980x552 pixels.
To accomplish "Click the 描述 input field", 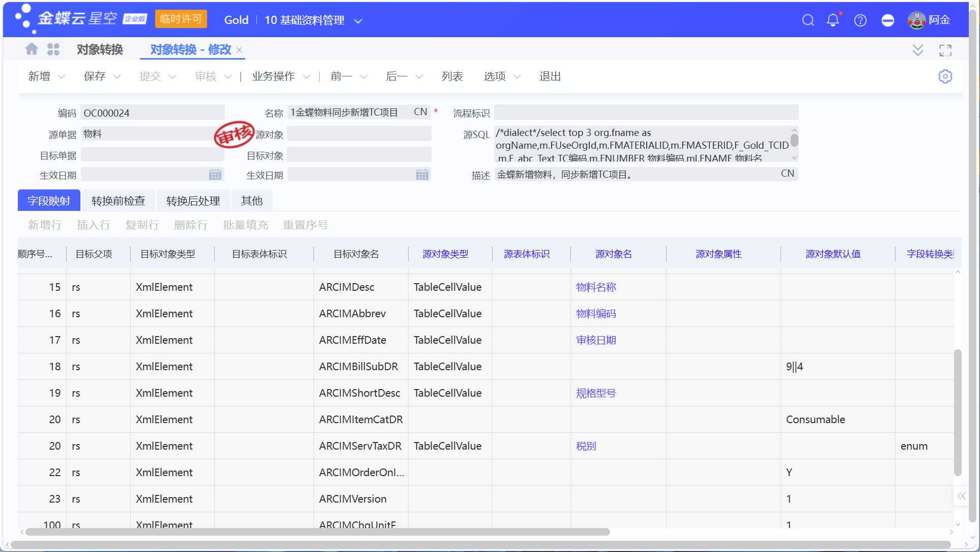I will (x=646, y=174).
